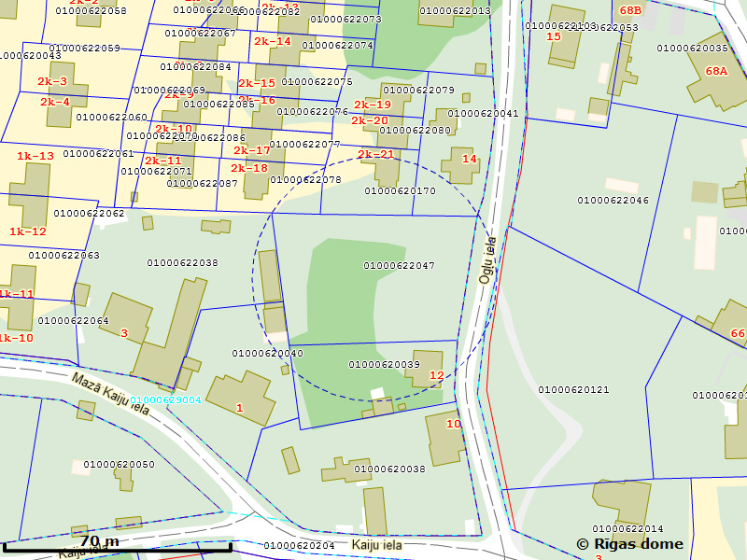Select parcel label 01000620039
The height and width of the screenshot is (560, 747).
point(384,365)
